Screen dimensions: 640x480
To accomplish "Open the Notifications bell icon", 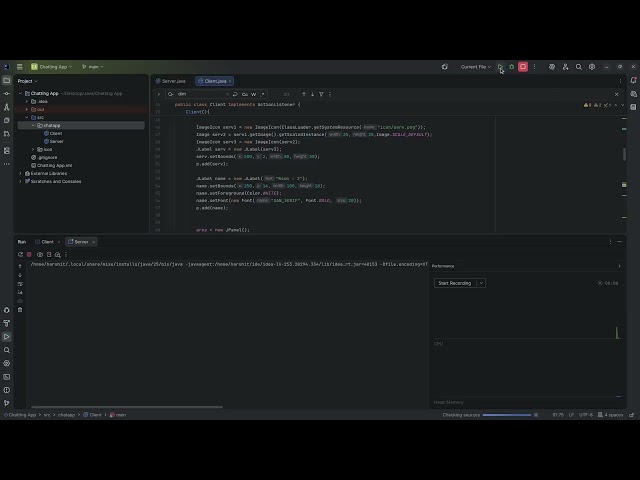I will point(633,80).
